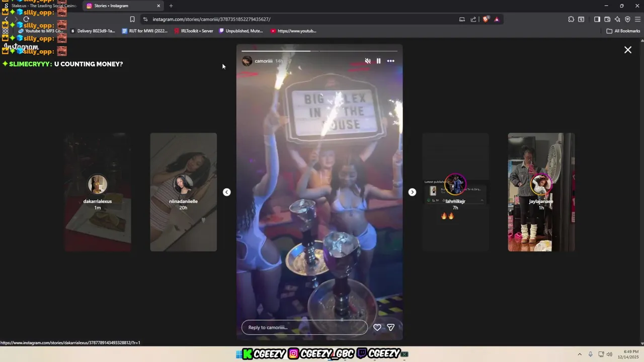Open IRLToolkit Server bookmark
Viewport: 644px width, 362px height.
point(194,31)
